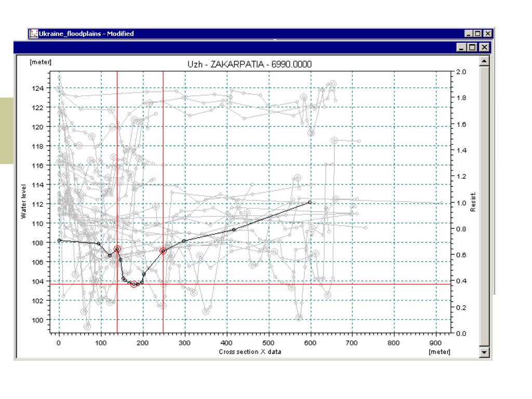Select the red-circled right bank marker near 250

pos(163,251)
